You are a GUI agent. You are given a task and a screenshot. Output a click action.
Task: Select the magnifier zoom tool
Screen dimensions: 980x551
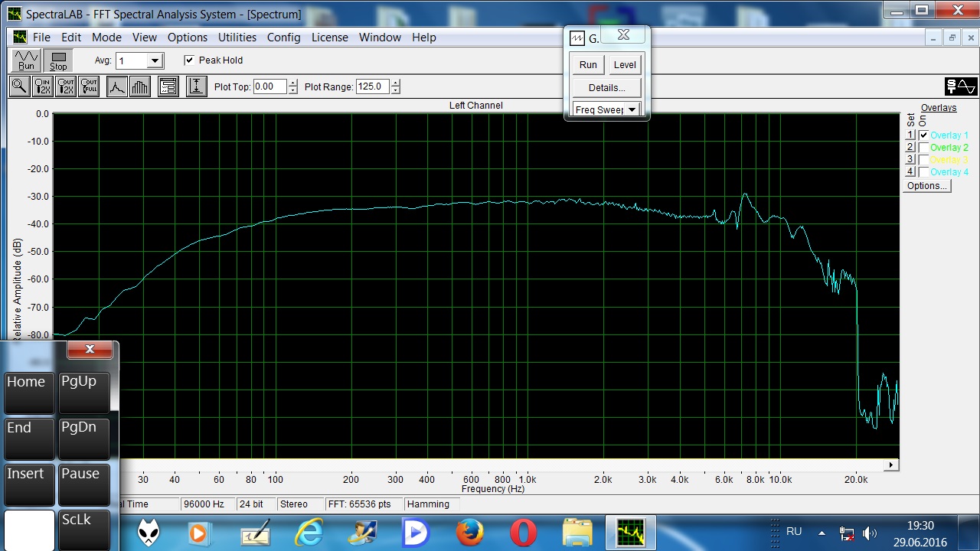[x=19, y=86]
